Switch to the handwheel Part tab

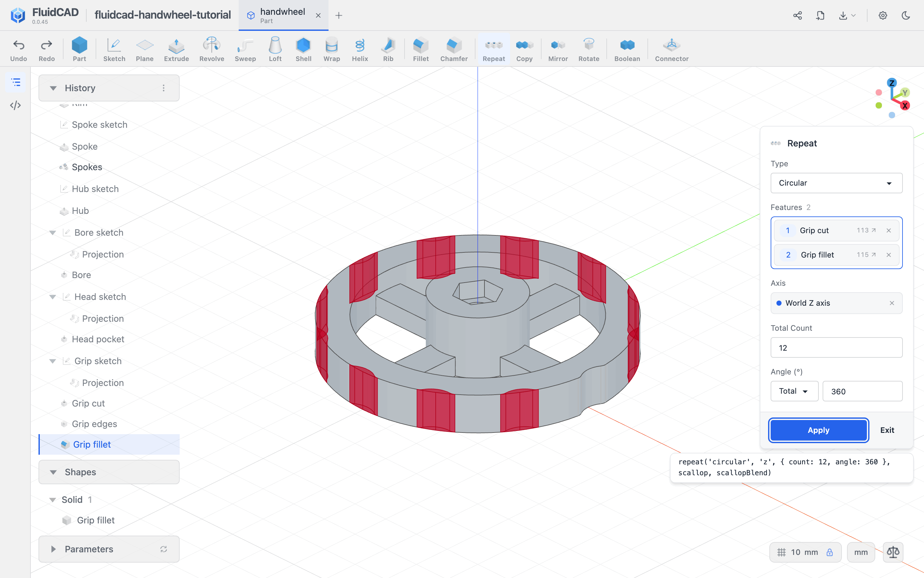click(x=283, y=15)
